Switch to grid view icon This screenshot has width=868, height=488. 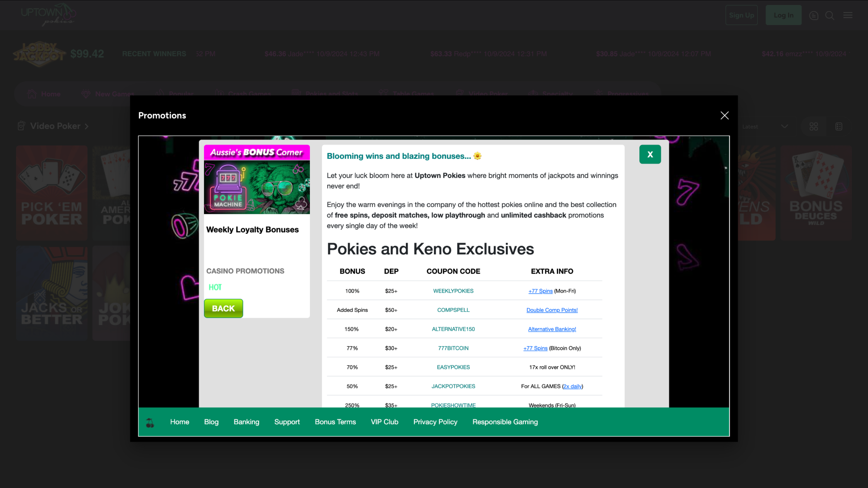click(x=814, y=127)
